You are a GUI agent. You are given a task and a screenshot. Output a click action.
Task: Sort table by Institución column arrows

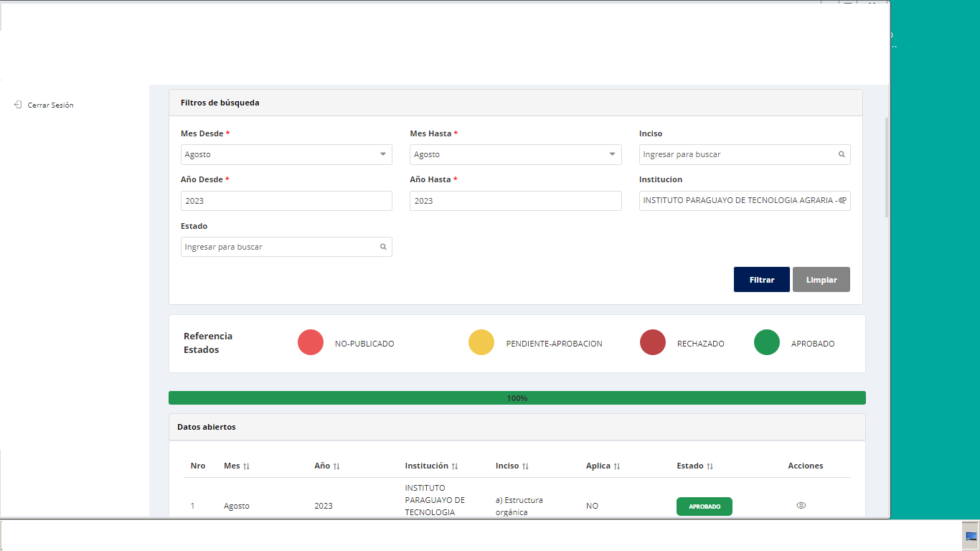click(455, 466)
